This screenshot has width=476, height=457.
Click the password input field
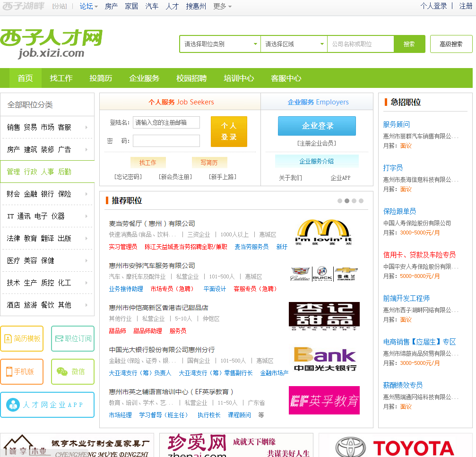point(166,141)
